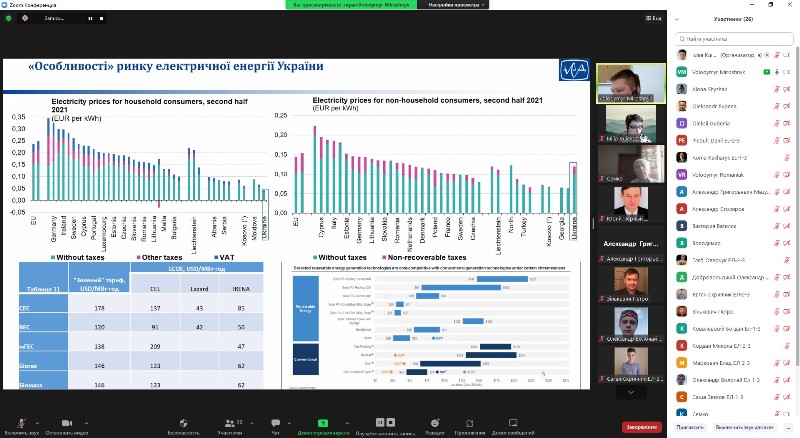This screenshot has width=800, height=438.
Task: Click the PE avatar in the participants list
Action: coord(682,140)
